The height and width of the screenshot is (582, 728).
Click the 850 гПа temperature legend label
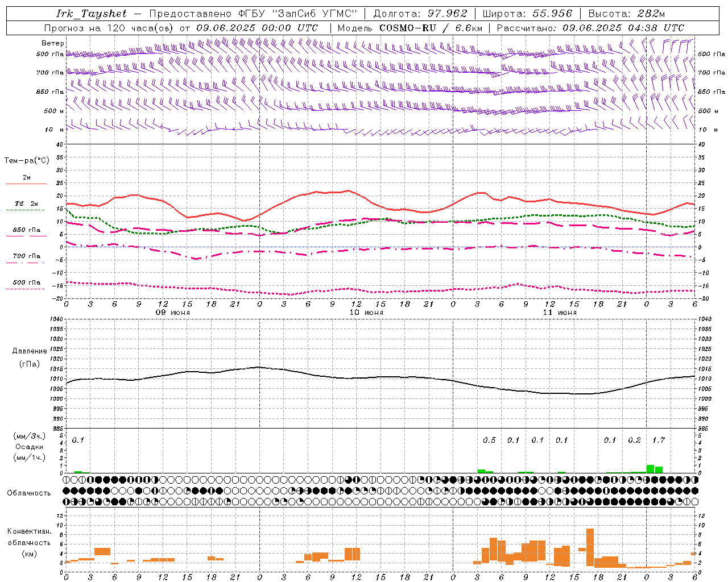[26, 230]
